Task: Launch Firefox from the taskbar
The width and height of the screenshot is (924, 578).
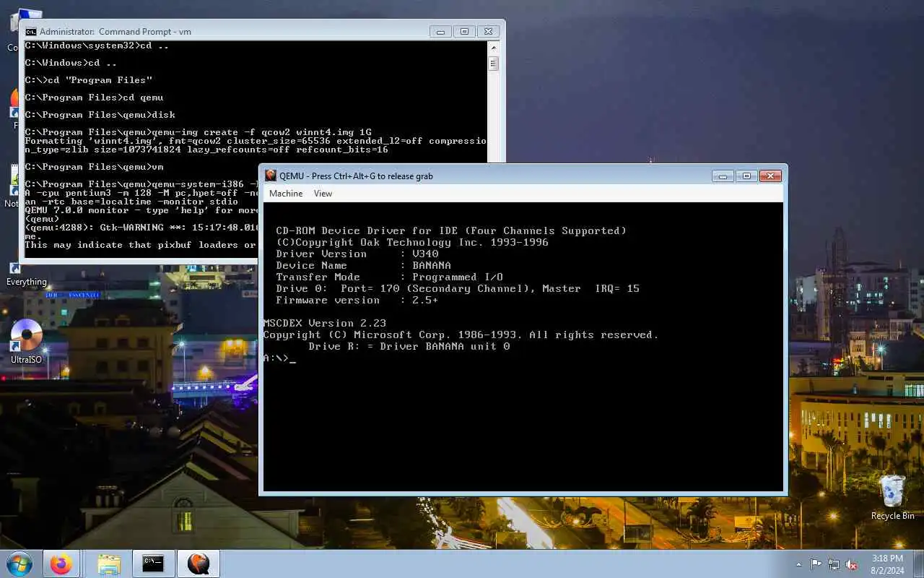Action: point(61,564)
